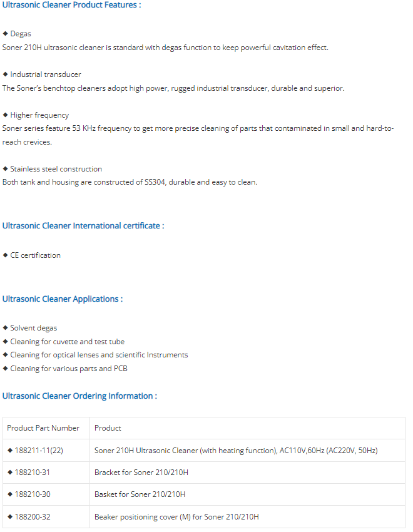The image size is (413, 532).
Task: Select the 188210-30 part number cell
Action: [x=46, y=494]
